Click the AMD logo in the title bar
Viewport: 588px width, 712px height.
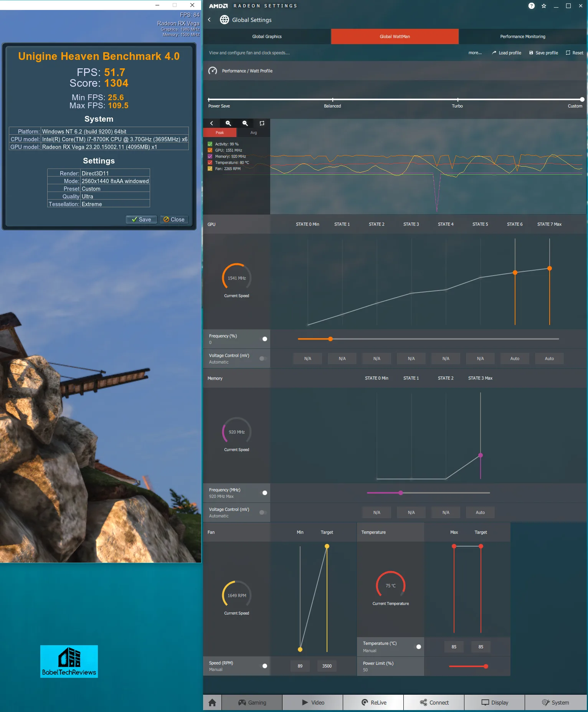tap(218, 6)
